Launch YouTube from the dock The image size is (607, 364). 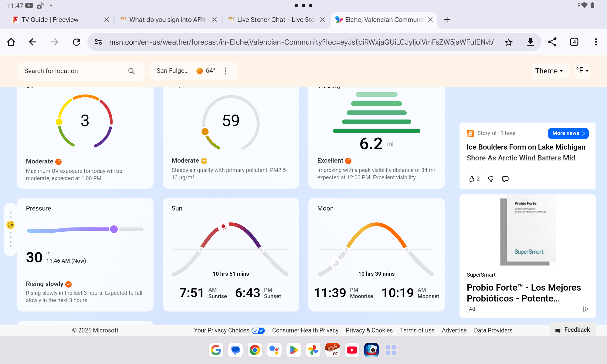click(352, 350)
